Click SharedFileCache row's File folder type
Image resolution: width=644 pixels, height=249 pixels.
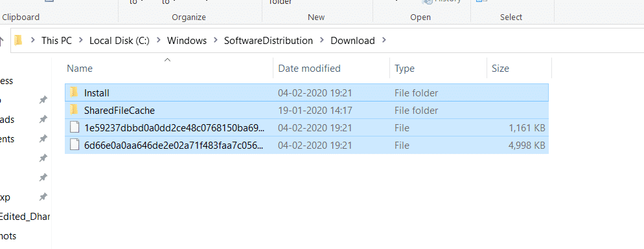pos(416,111)
